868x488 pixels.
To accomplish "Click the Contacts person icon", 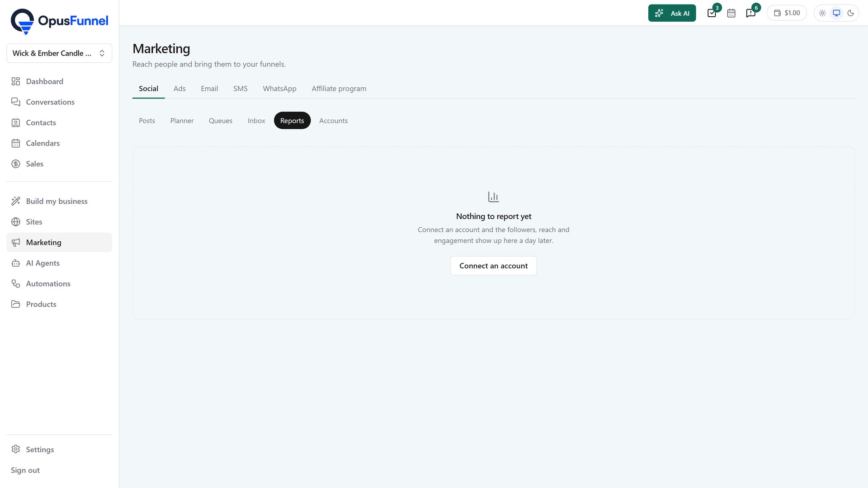I will tap(16, 122).
